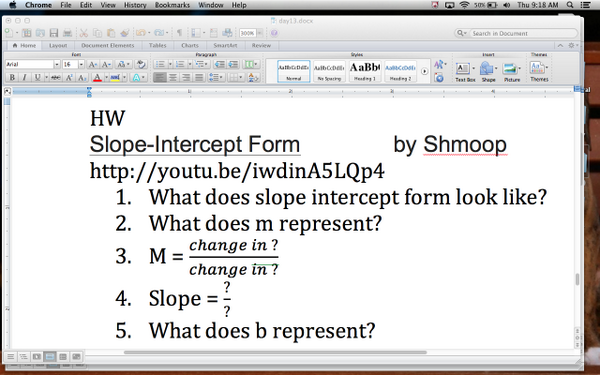Open line spacing dropdown
The image size is (600, 375).
tap(216, 78)
